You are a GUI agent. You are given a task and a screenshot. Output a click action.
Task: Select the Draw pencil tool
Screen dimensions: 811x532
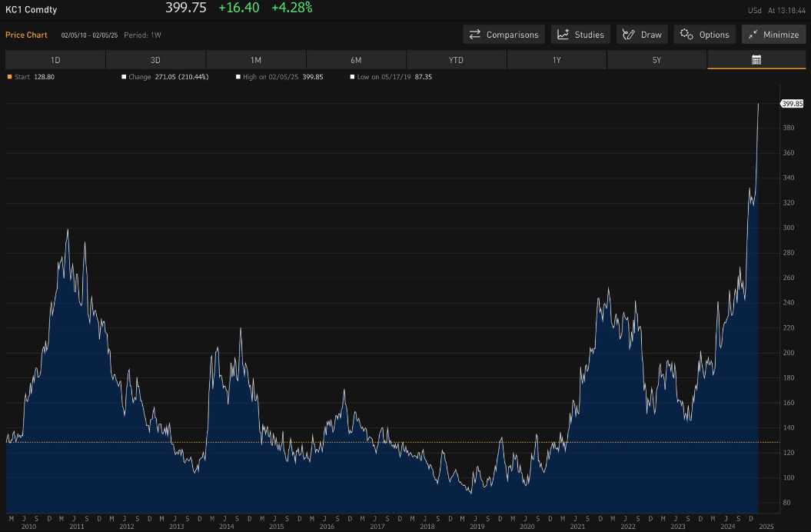(628, 35)
